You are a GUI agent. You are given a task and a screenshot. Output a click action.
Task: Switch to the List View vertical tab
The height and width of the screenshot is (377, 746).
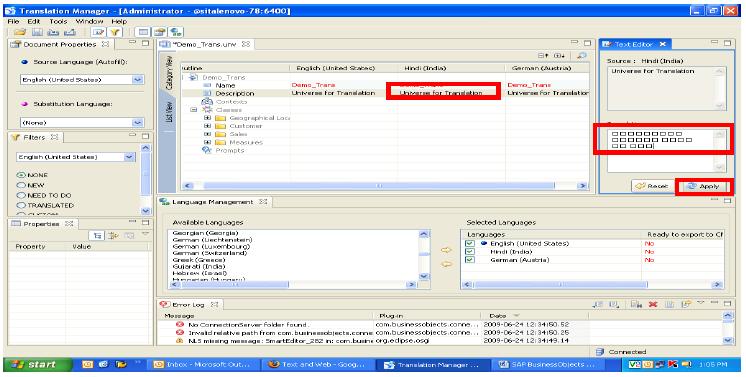click(x=169, y=111)
